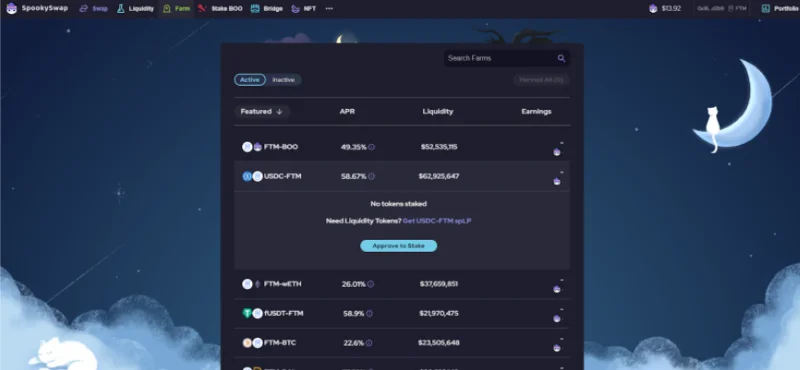The width and height of the screenshot is (800, 370).
Task: Click the No tokens staked message
Action: 398,204
